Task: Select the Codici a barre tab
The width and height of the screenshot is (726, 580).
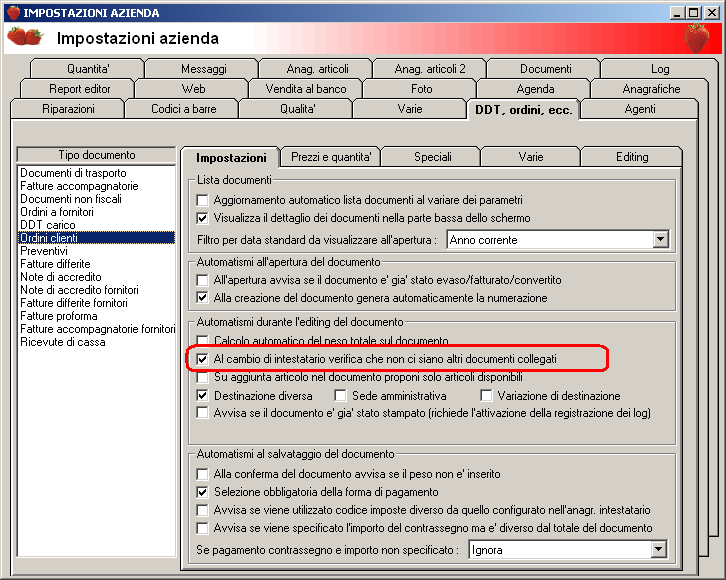Action: [184, 109]
